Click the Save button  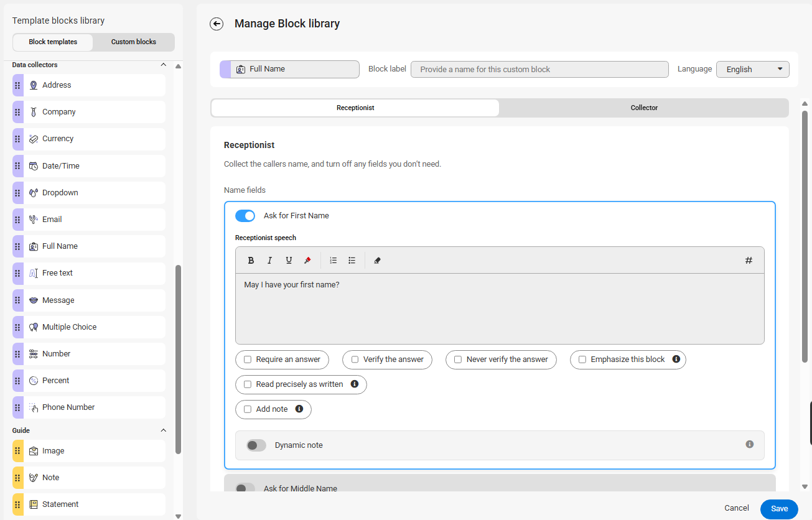[x=779, y=508]
